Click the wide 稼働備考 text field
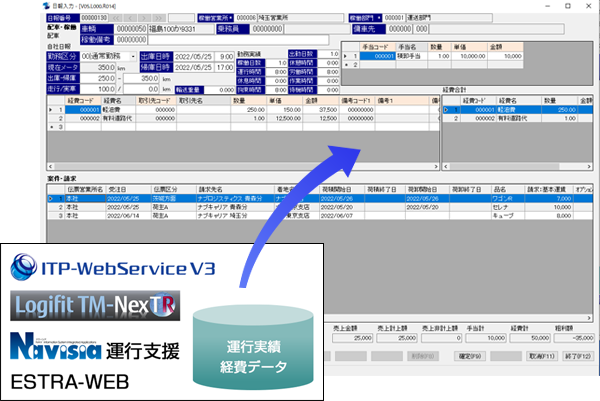 (238, 40)
